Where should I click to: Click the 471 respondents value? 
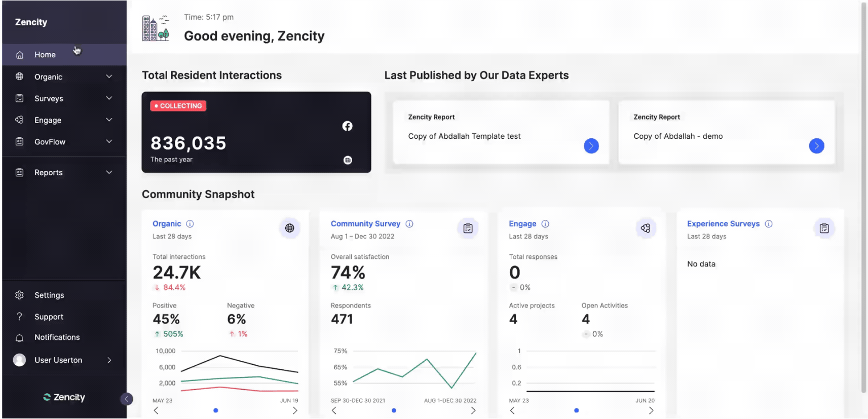click(342, 319)
